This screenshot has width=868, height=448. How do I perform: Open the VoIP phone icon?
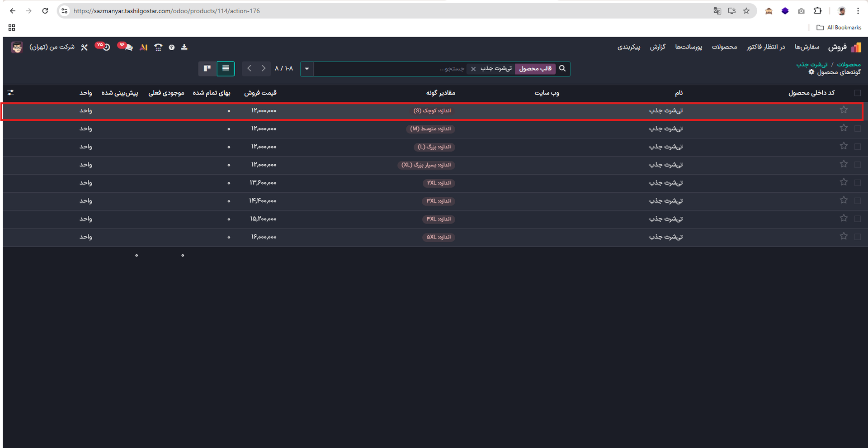click(158, 47)
